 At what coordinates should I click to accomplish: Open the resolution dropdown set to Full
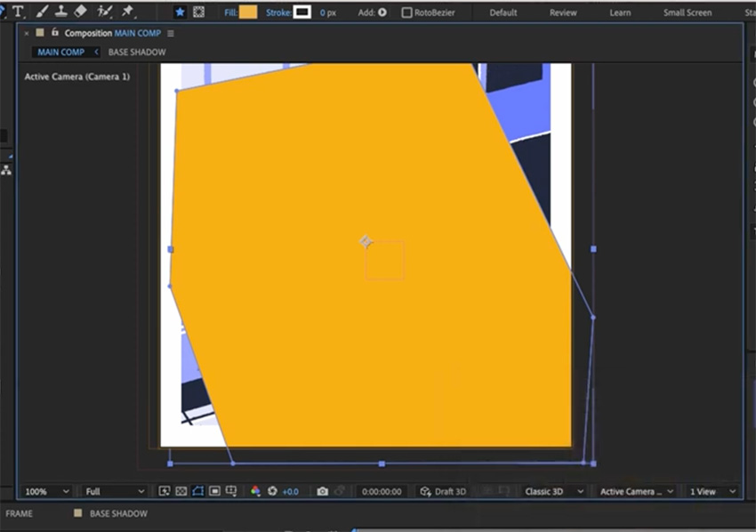pyautogui.click(x=116, y=491)
